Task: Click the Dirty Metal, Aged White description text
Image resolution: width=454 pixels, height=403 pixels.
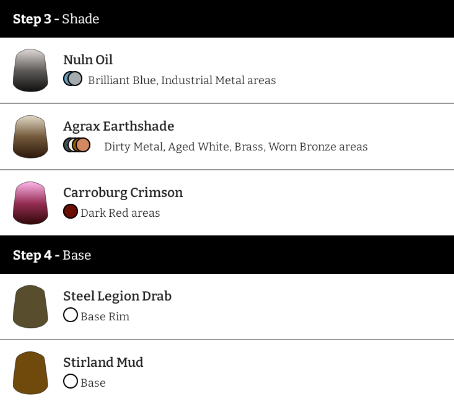Action: coord(236,147)
